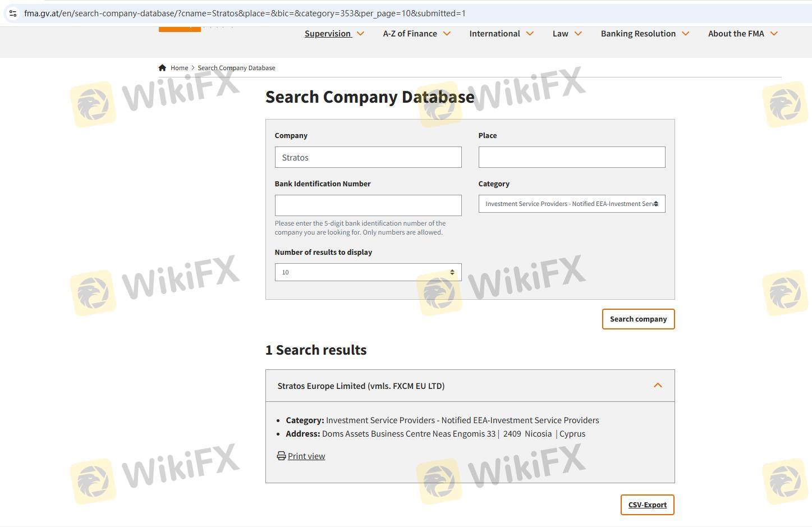Click the Company input field containing Stratos
812x527 pixels.
click(368, 157)
